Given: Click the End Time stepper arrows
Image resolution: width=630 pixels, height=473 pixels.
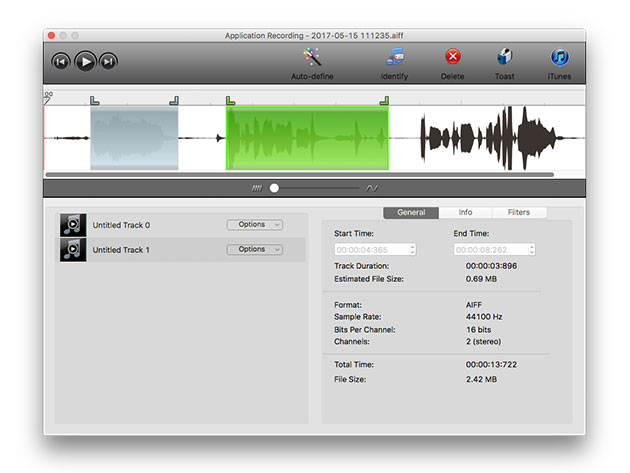Looking at the screenshot, I should click(x=532, y=250).
